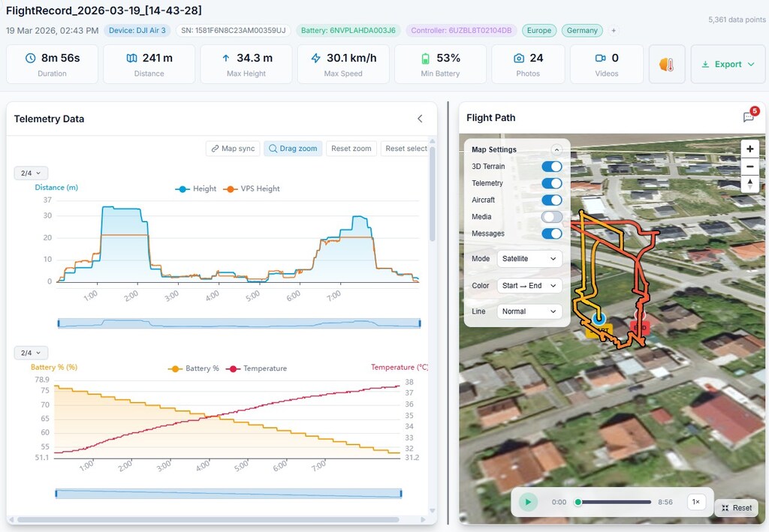Expand the Export dropdown button

tap(727, 65)
